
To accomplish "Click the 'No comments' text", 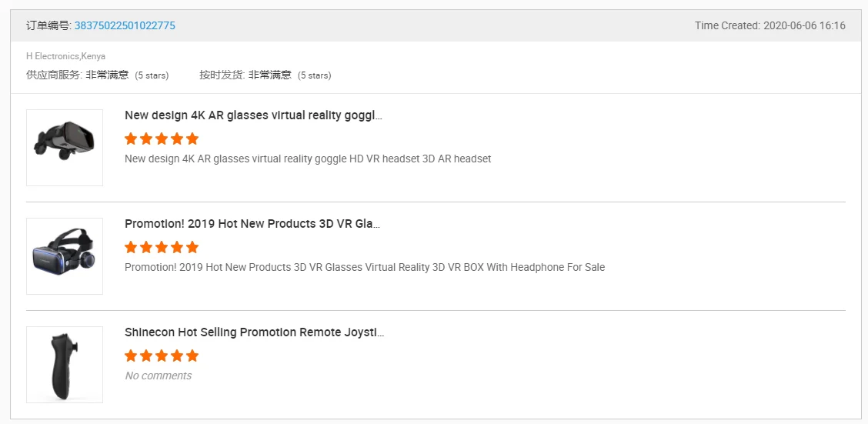I will (x=158, y=376).
